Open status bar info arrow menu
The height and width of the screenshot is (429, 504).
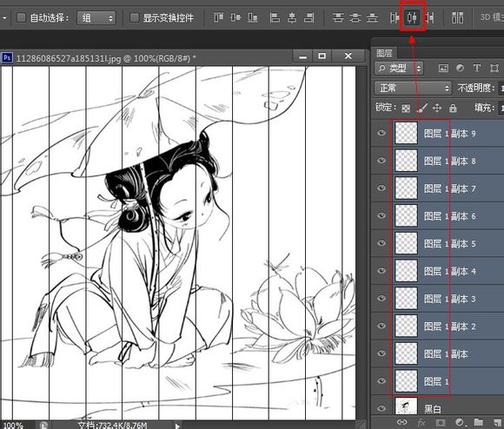pos(177,426)
